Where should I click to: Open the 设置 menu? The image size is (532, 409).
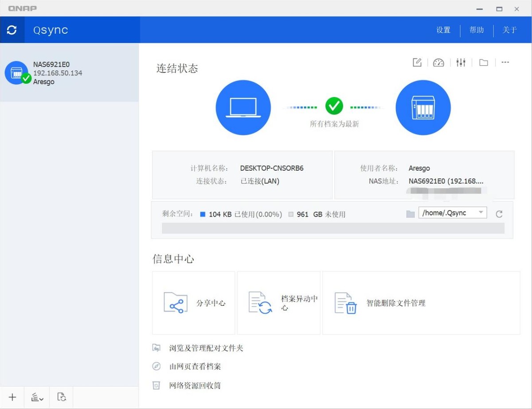pyautogui.click(x=443, y=30)
